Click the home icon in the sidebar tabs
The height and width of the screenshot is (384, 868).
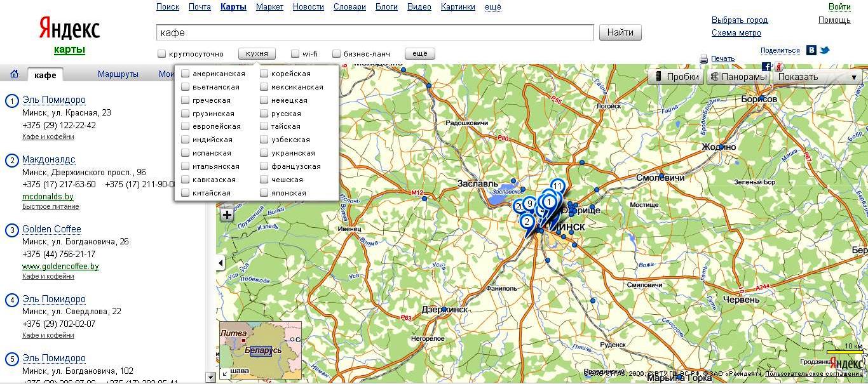click(x=14, y=74)
